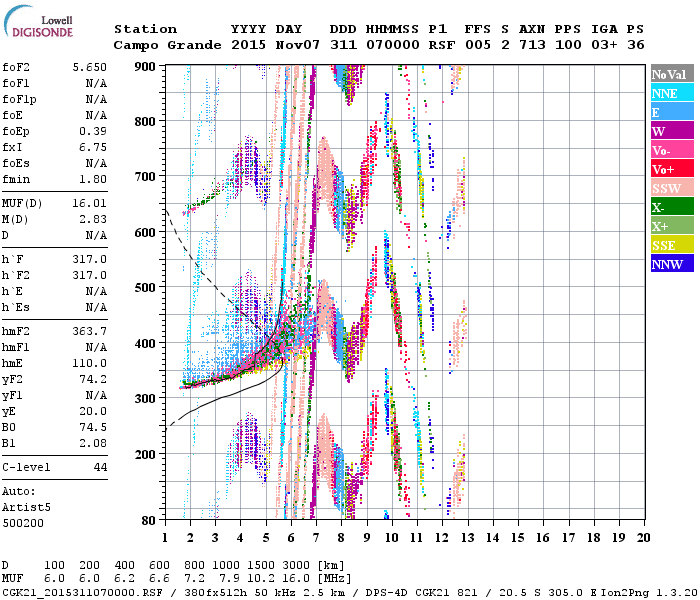Choose the X- dark green swatch
700x600 pixels.
point(672,207)
